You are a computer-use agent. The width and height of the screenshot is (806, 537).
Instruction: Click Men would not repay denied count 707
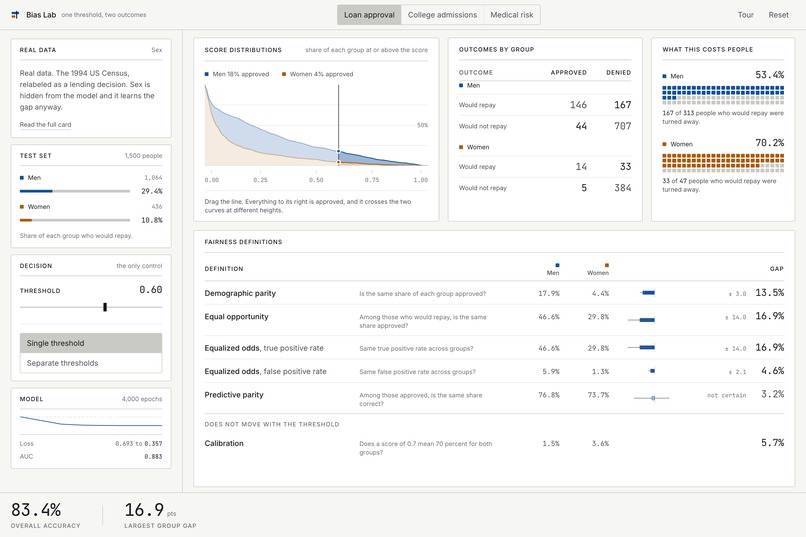point(622,126)
